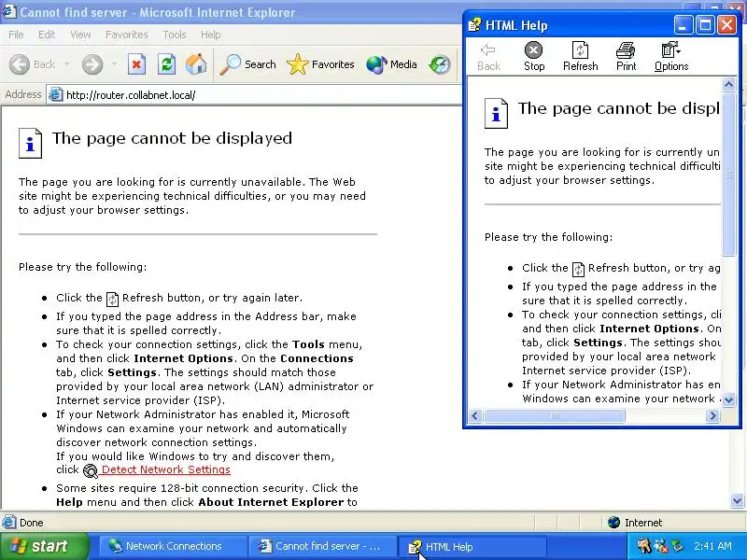747x560 pixels.
Task: Click the scroll right arrow in HTML Help
Action: [x=712, y=415]
